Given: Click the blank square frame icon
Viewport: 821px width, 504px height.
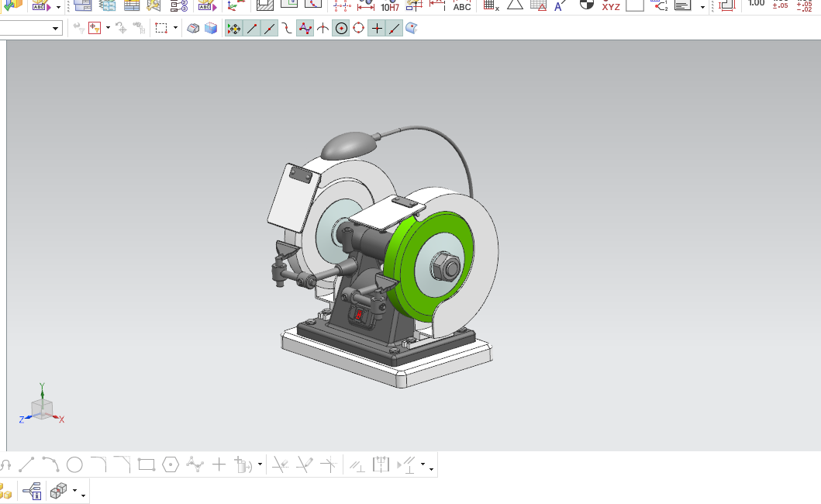Looking at the screenshot, I should pos(635,5).
